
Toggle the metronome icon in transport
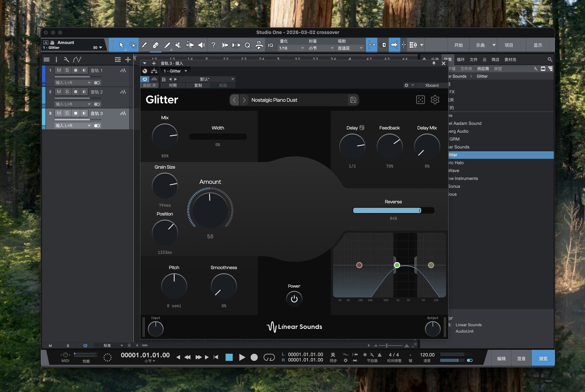pyautogui.click(x=380, y=355)
